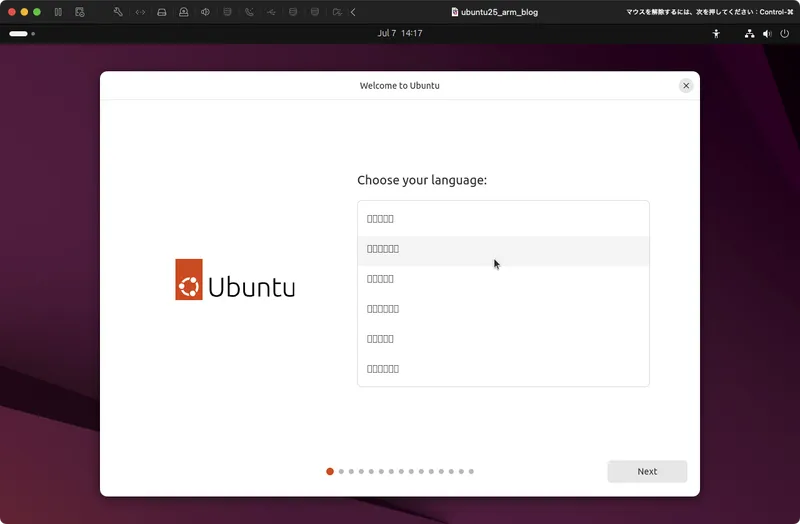Click the sound card speaker icon in toolbar

tap(205, 12)
